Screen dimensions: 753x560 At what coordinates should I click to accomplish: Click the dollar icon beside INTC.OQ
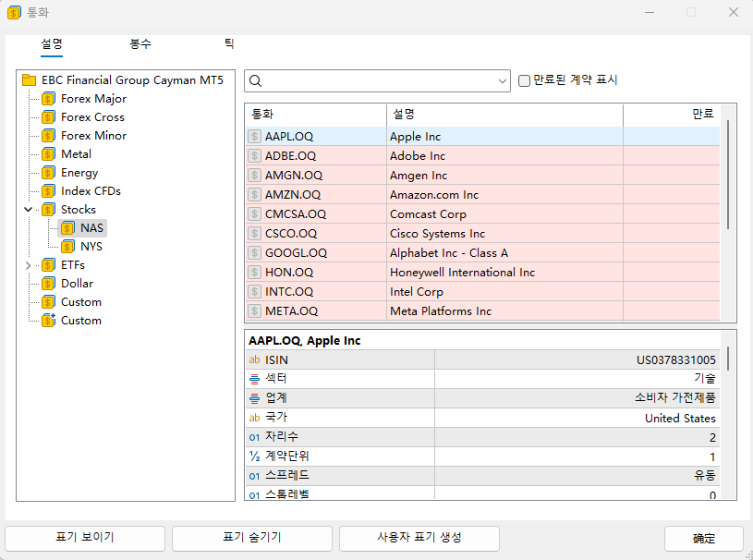point(254,291)
